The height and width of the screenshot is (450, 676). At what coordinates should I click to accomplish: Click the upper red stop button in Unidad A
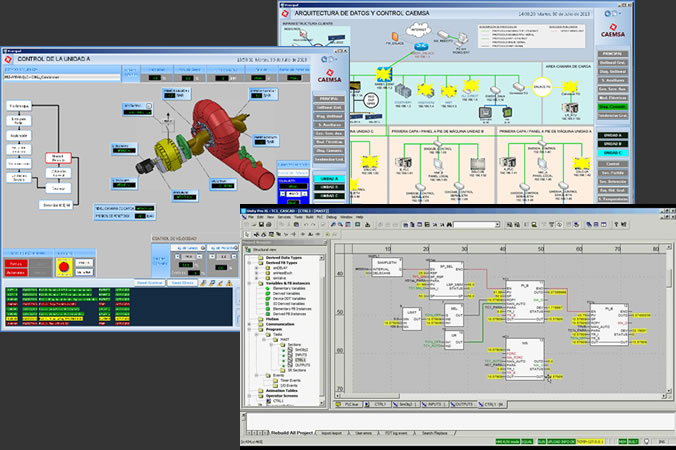tap(16, 263)
